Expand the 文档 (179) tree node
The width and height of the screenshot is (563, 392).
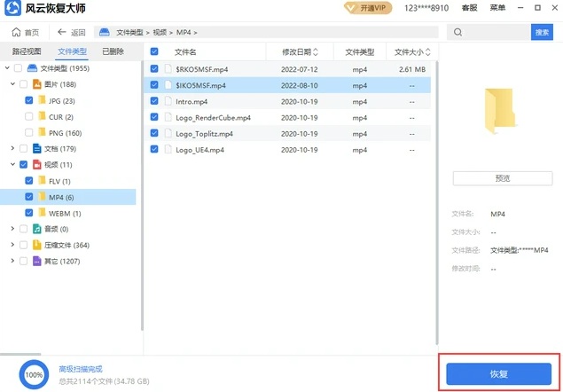coord(12,148)
